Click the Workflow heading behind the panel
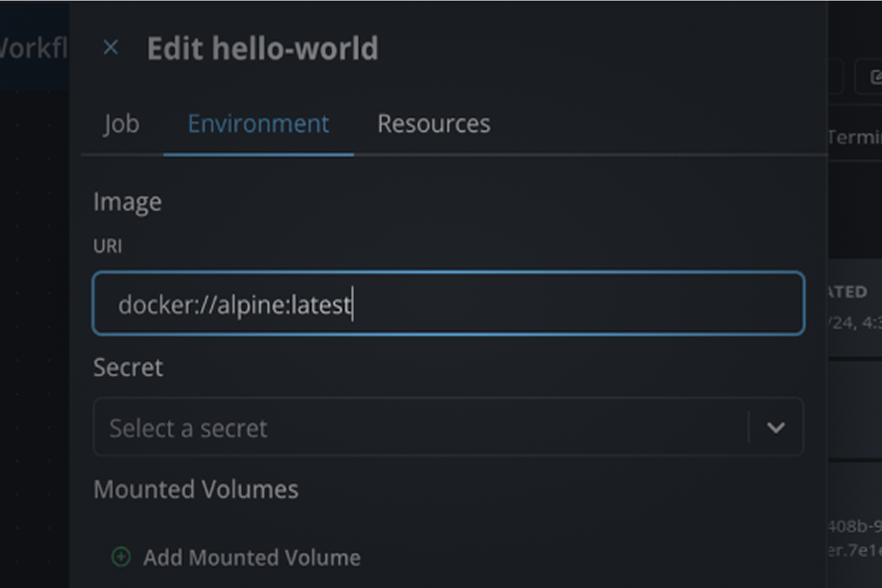Screen dimensions: 882x588 [x=33, y=48]
